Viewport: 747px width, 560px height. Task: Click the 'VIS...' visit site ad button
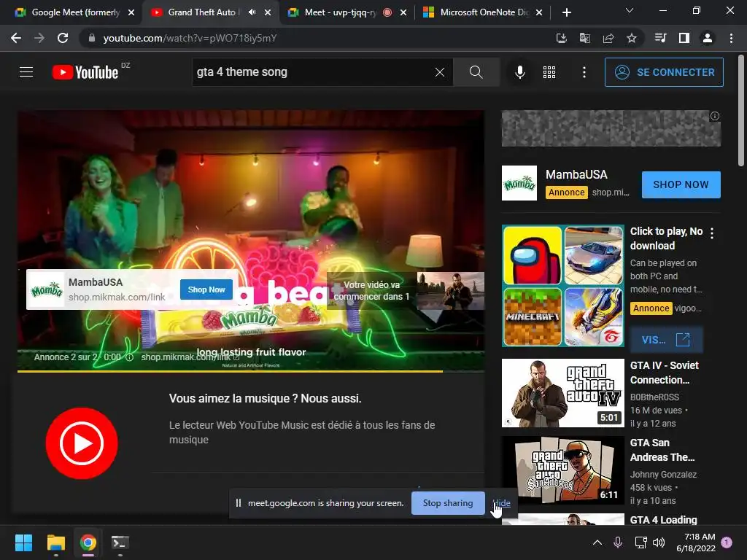[x=666, y=340]
